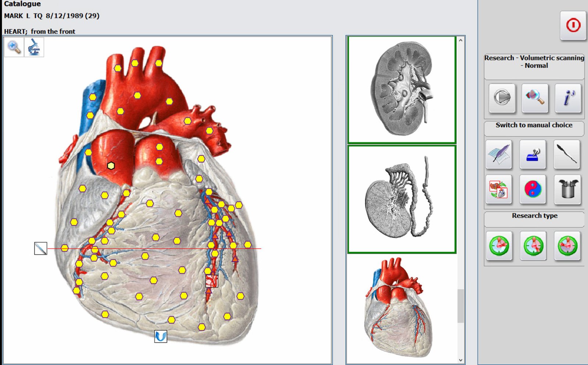Open the info 'i' icon
This screenshot has width=588, height=365.
click(x=568, y=98)
